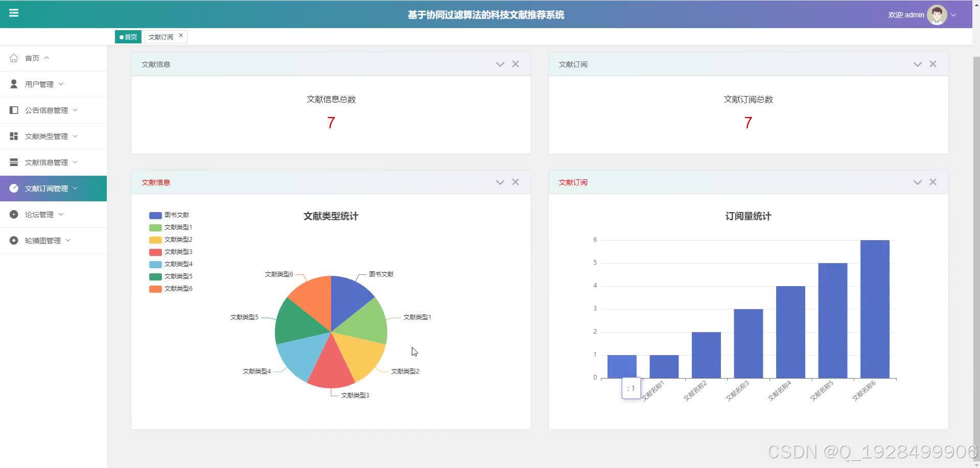
Task: Toggle 文献类型6 legend item
Action: [171, 289]
